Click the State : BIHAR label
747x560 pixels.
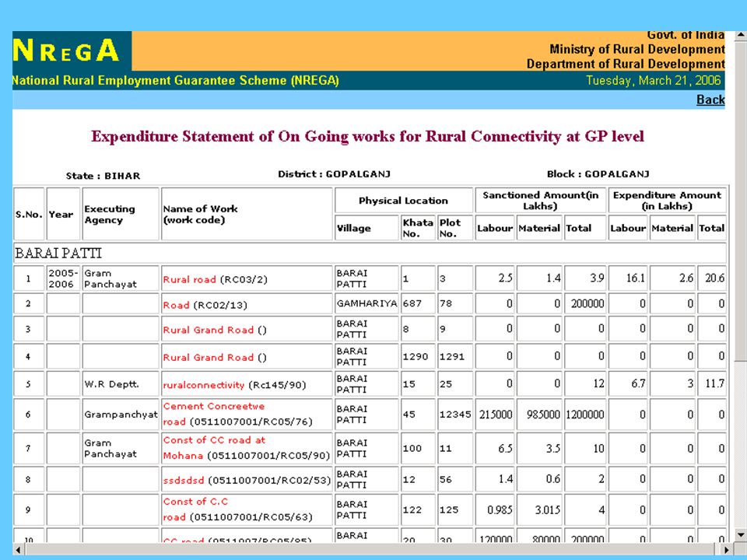tap(103, 176)
